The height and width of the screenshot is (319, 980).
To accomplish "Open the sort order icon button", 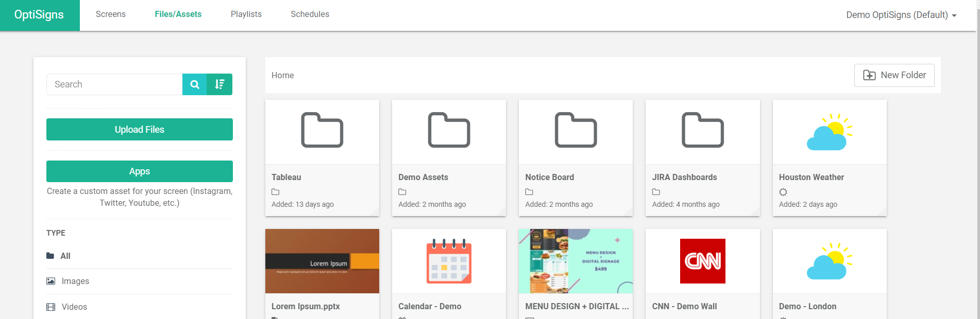I will coord(219,84).
